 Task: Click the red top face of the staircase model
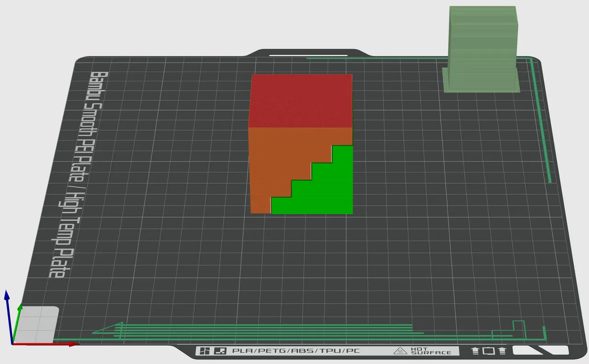[301, 99]
